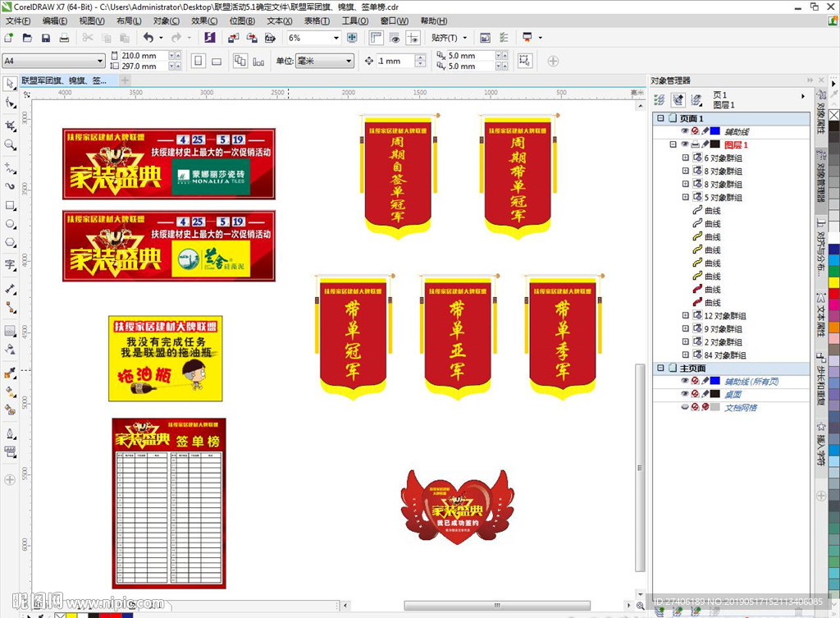Select the Shape edit tool
Viewport: 840px width, 618px height.
(10, 103)
